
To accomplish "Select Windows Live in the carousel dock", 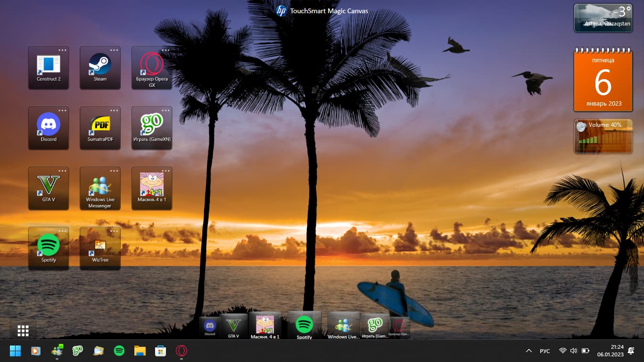I will point(344,327).
